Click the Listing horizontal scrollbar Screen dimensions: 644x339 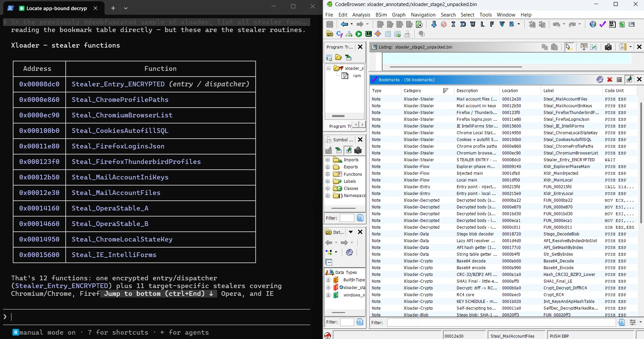click(x=456, y=67)
